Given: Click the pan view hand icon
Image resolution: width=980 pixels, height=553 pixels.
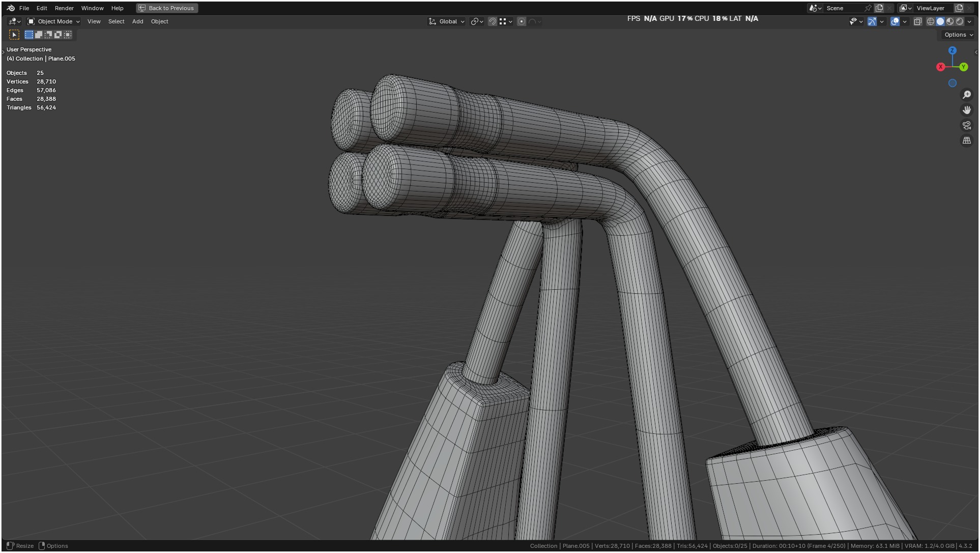Looking at the screenshot, I should tap(967, 110).
